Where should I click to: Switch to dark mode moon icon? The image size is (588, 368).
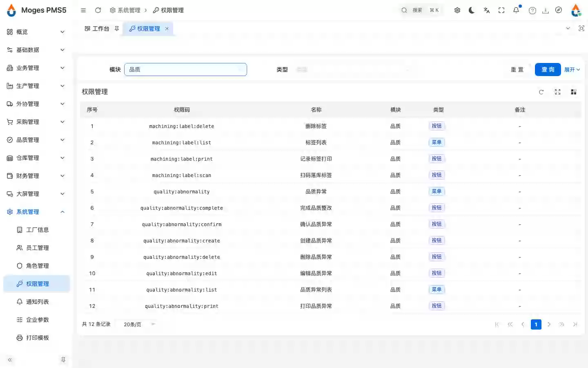[x=472, y=10]
